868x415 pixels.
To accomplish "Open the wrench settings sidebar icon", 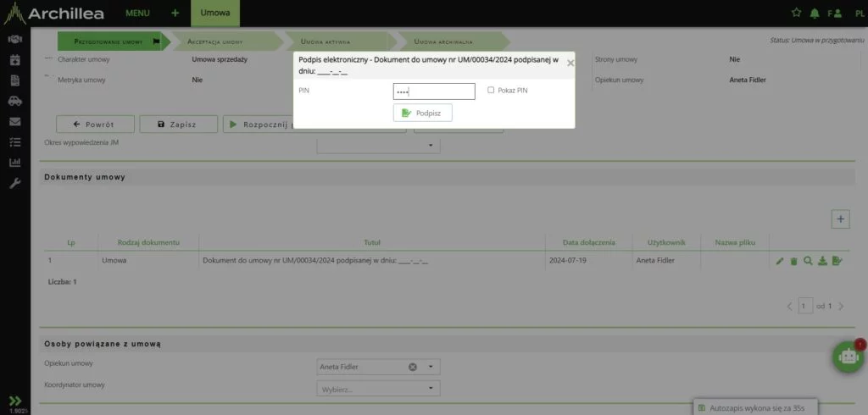I will 14,183.
